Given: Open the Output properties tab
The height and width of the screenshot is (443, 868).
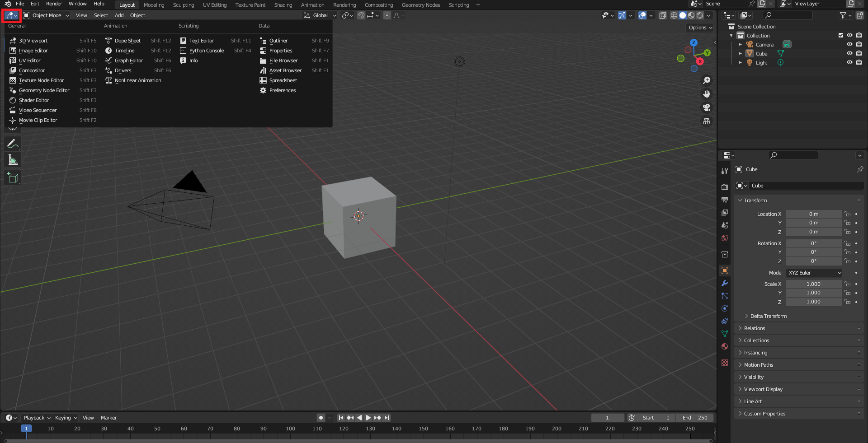Looking at the screenshot, I should coord(725,200).
